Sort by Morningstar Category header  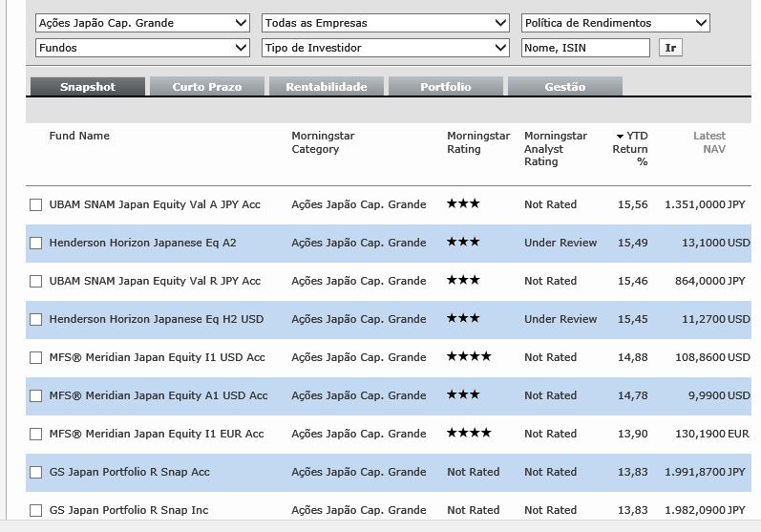(x=323, y=142)
